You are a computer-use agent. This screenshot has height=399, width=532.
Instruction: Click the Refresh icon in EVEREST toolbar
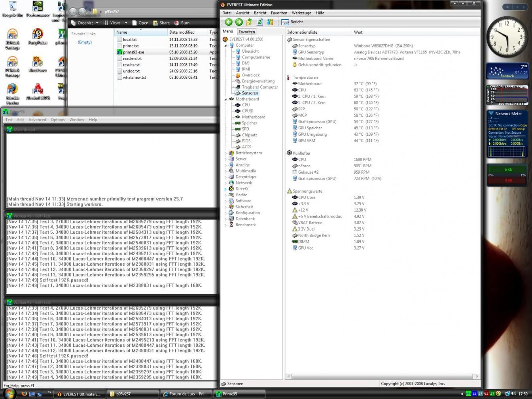pos(260,22)
